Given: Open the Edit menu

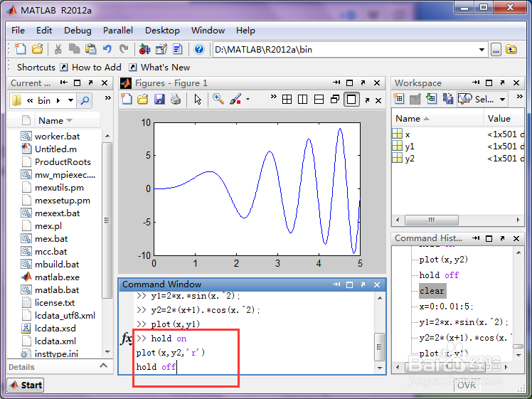Looking at the screenshot, I should (44, 31).
